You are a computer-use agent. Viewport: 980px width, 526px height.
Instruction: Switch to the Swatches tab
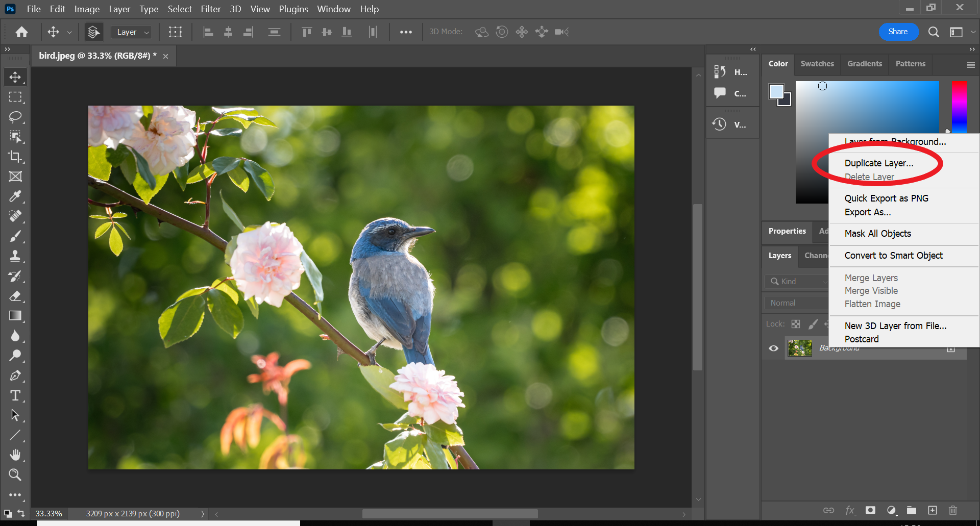click(817, 64)
